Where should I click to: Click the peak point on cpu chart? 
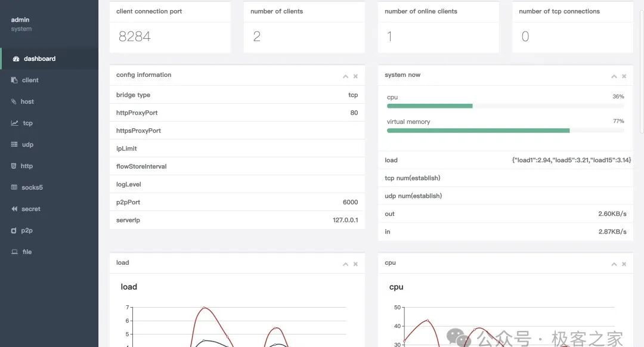click(428, 320)
